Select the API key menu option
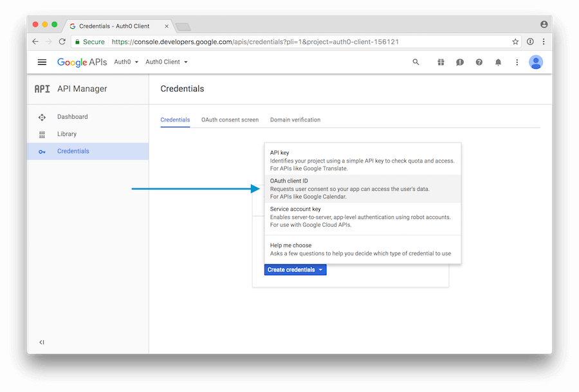This screenshot has width=579, height=392. point(363,161)
